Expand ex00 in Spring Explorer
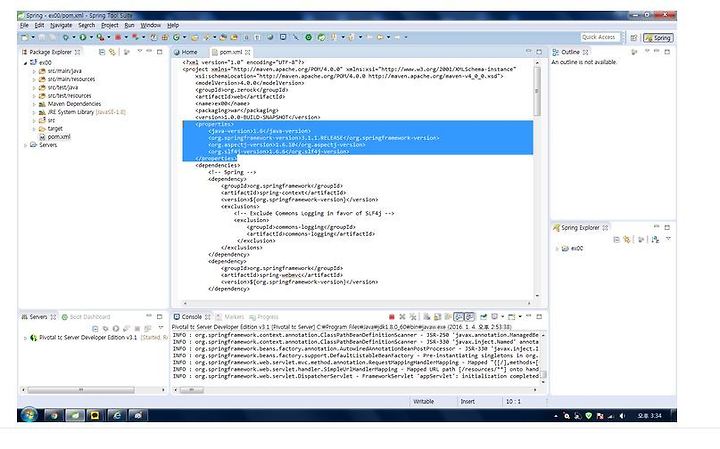Screen dimensions: 720x449 click(557, 248)
